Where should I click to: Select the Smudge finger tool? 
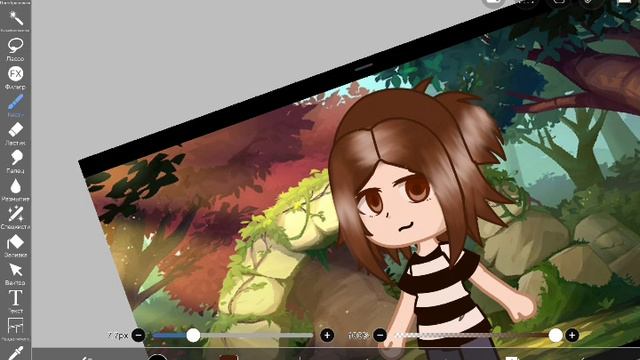point(16,158)
